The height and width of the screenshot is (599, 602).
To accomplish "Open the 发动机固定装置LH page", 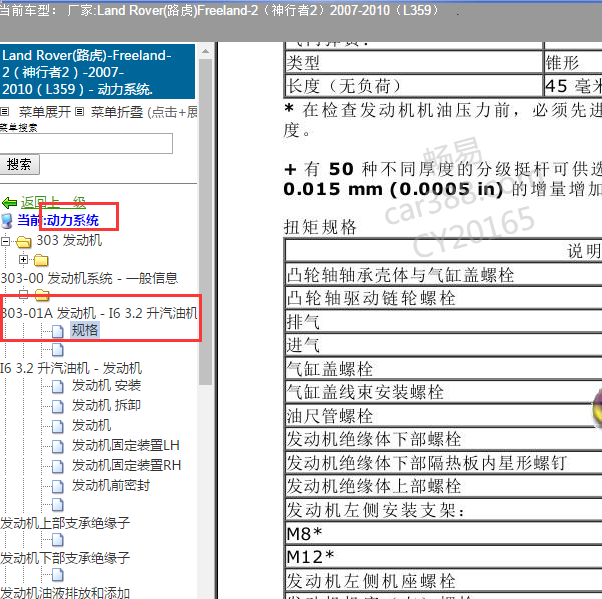I will 126,445.
